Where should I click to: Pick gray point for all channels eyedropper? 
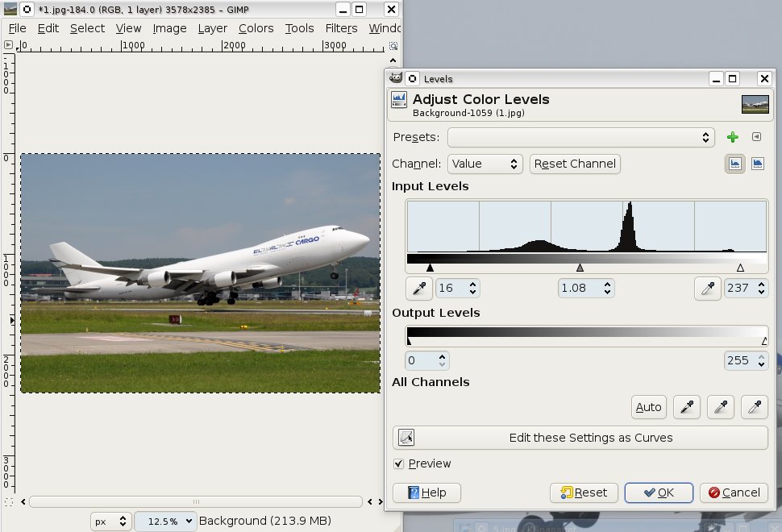tap(720, 407)
